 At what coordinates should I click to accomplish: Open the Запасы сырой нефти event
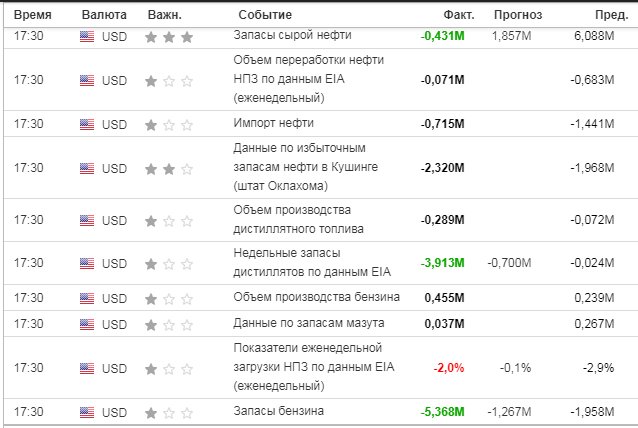292,35
